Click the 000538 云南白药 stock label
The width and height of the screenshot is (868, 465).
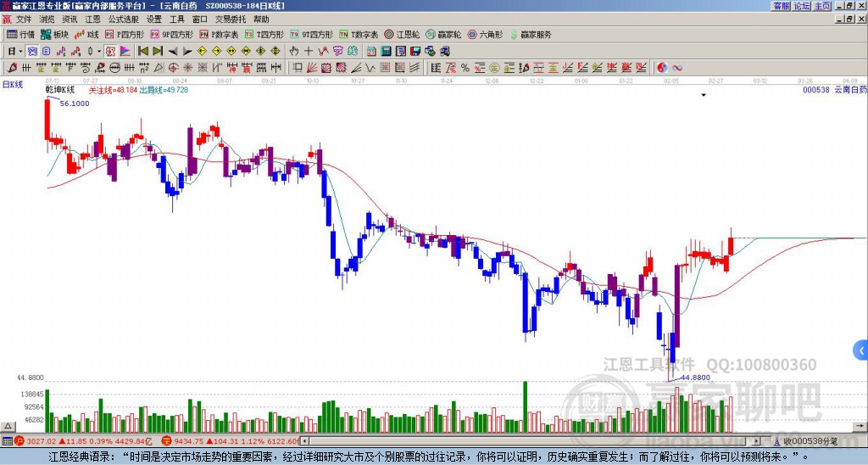tap(835, 89)
